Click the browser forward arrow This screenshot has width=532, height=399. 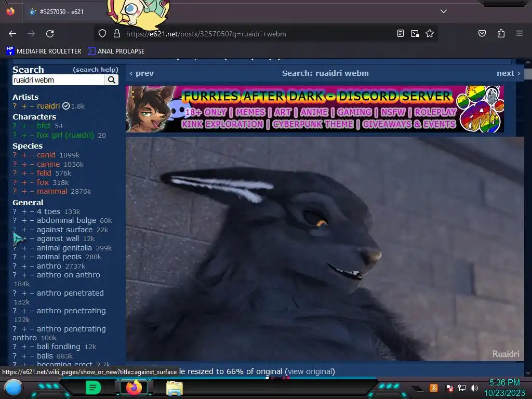coord(31,34)
